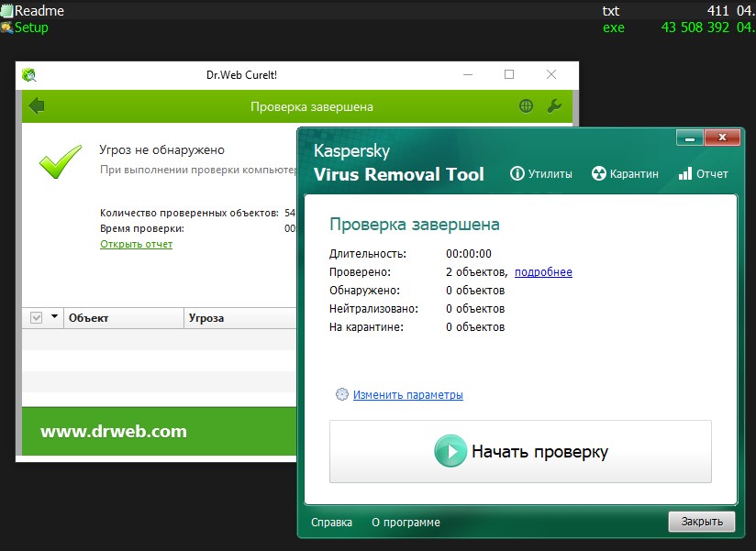Click the Setup executable icon
756x551 pixels.
[x=6, y=28]
